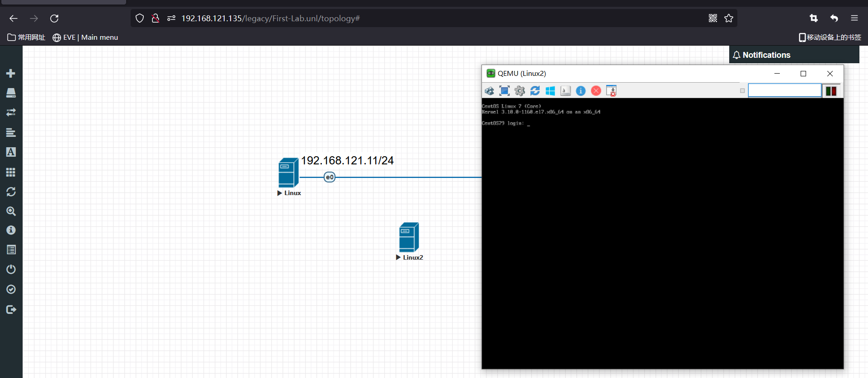The width and height of the screenshot is (868, 378).
Task: Click inside the QEMU Linux2 console screen
Action: click(x=663, y=233)
